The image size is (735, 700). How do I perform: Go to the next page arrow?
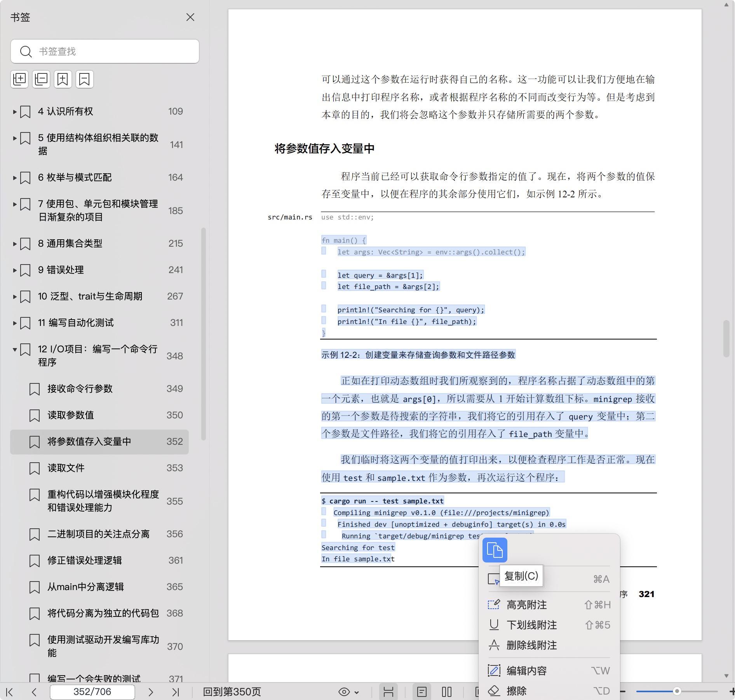[x=151, y=692]
